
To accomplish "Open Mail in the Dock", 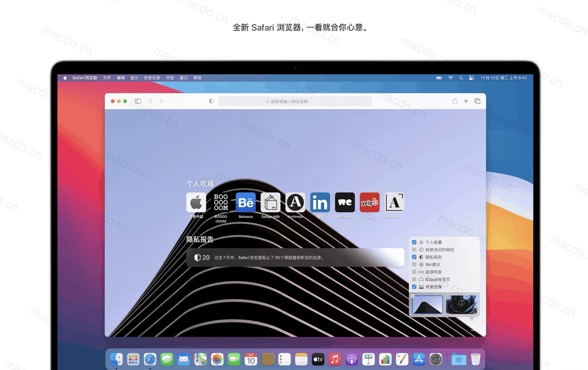I will click(183, 359).
